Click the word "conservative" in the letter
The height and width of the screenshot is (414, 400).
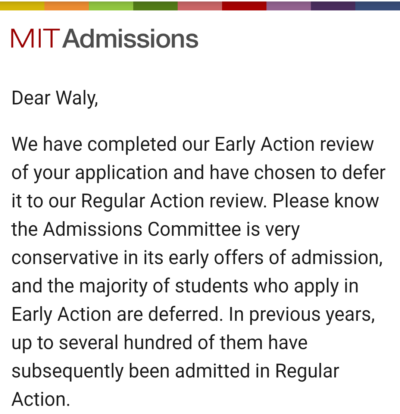point(65,258)
